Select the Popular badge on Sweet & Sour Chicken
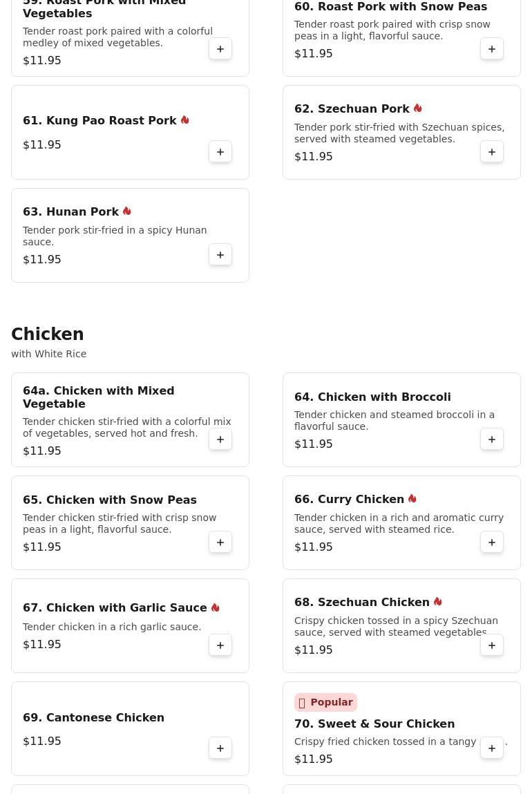The height and width of the screenshot is (794, 532). (326, 702)
